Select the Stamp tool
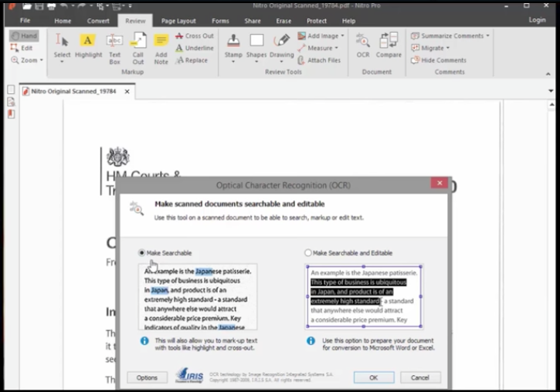Image resolution: width=560 pixels, height=392 pixels. point(232,45)
